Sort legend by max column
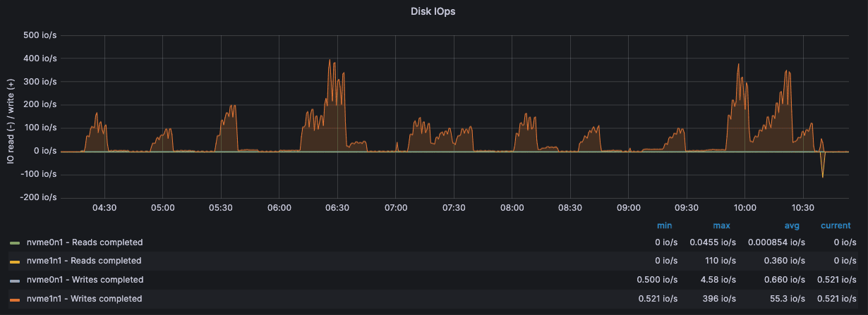This screenshot has width=868, height=315. 721,226
